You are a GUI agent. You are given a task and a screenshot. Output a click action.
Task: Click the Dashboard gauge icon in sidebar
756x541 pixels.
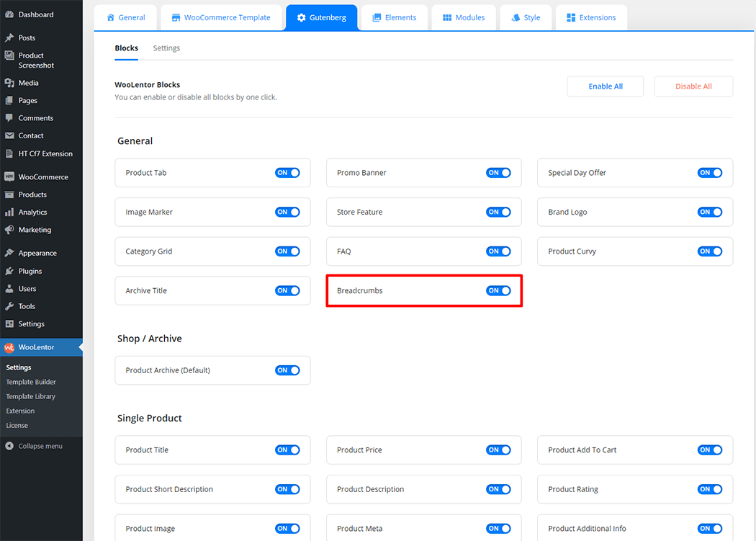tap(9, 14)
